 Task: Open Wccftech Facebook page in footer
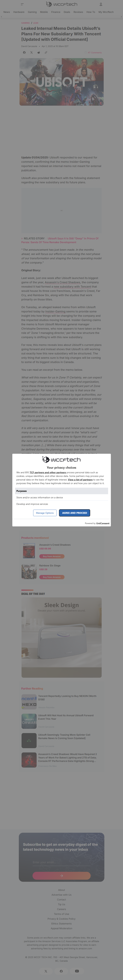tap(61, 971)
